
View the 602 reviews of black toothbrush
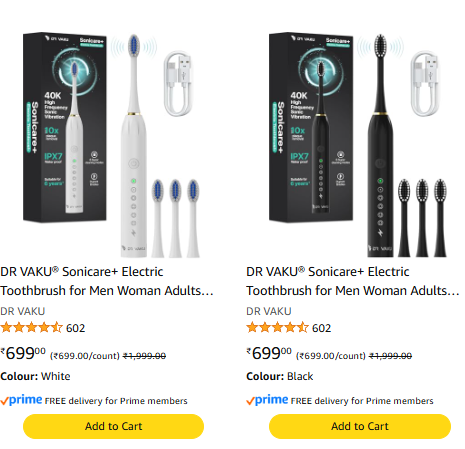322,328
